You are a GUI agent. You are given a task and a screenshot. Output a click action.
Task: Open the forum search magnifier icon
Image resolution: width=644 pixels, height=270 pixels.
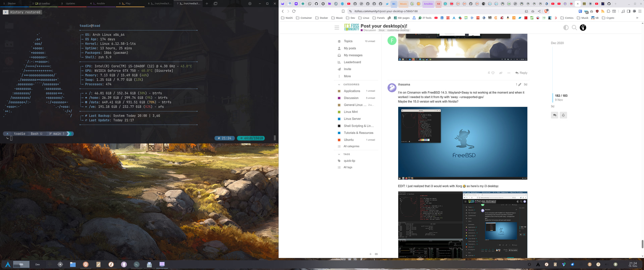pyautogui.click(x=574, y=28)
